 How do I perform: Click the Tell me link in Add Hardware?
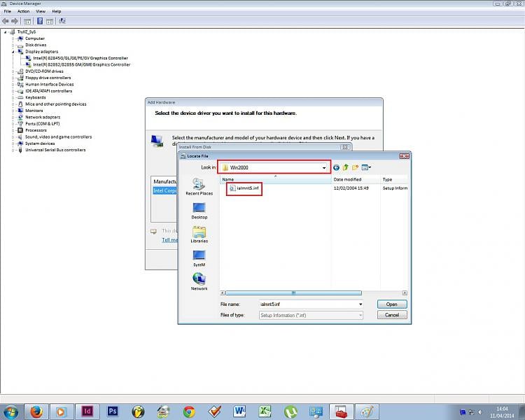click(170, 240)
